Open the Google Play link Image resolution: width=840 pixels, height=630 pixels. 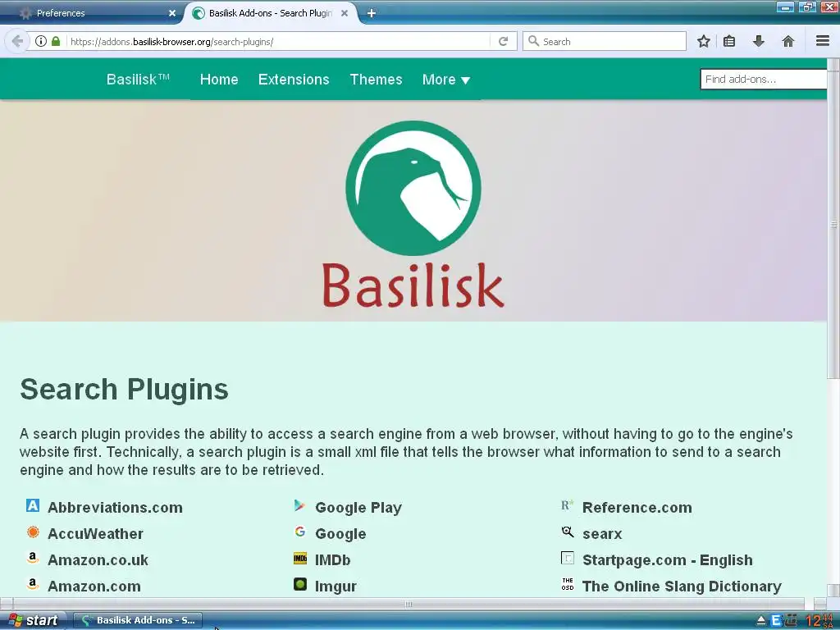[x=358, y=507]
